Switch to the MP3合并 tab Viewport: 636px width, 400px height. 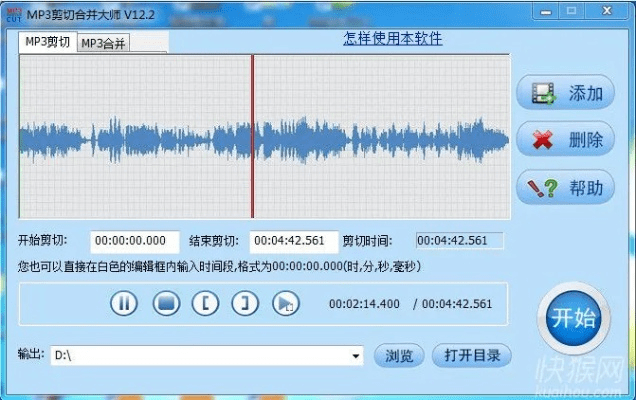(103, 43)
